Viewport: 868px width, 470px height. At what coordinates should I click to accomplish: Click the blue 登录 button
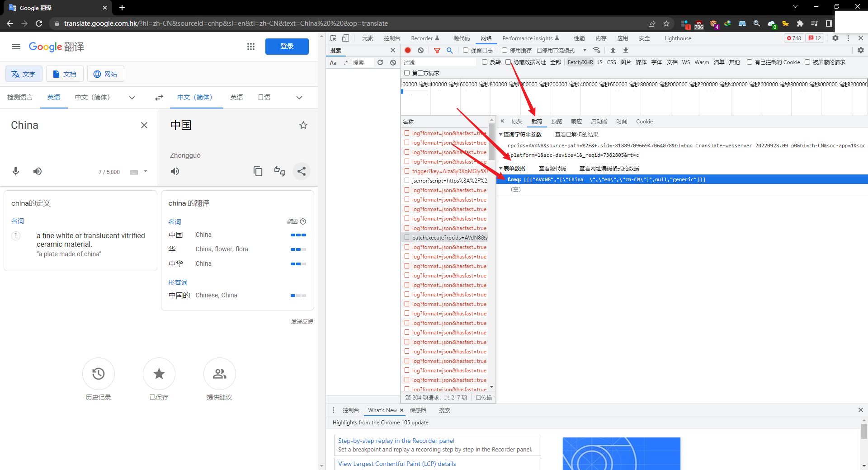pyautogui.click(x=287, y=47)
